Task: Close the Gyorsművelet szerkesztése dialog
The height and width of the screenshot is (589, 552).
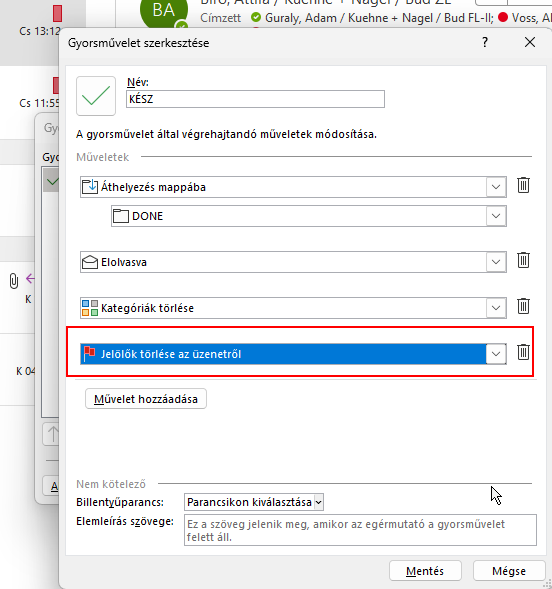Action: 530,42
